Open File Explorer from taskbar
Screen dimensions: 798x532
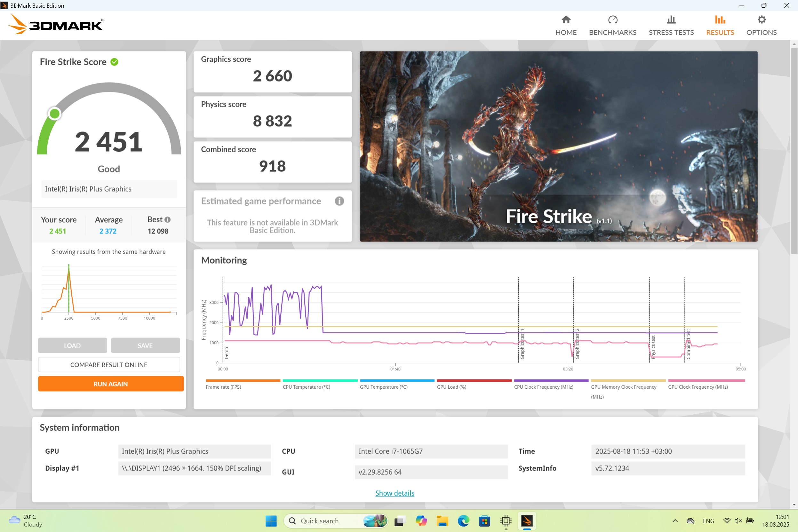pyautogui.click(x=442, y=521)
